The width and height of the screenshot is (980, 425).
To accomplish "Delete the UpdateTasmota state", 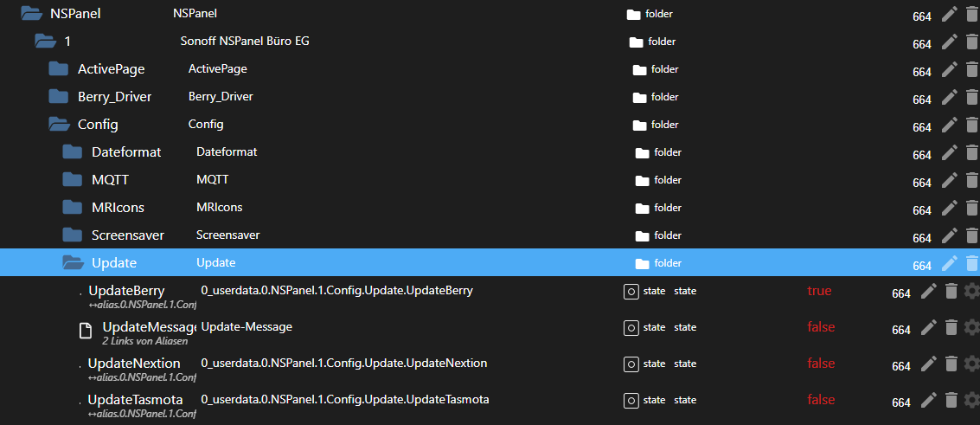I will click(x=951, y=400).
